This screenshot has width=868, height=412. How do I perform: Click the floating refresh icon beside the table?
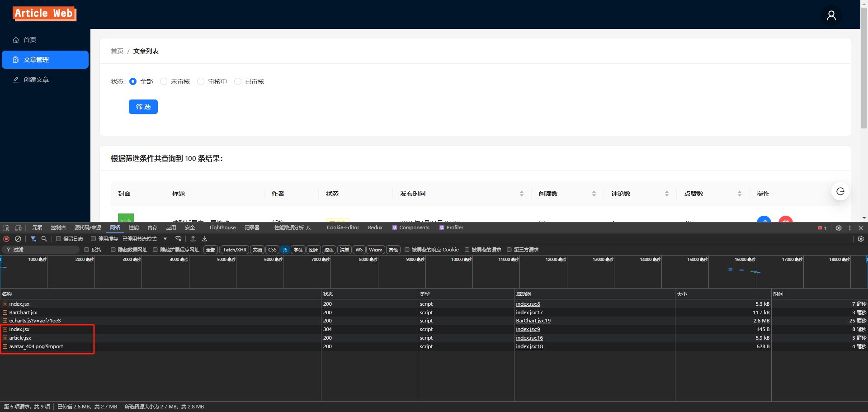(840, 191)
